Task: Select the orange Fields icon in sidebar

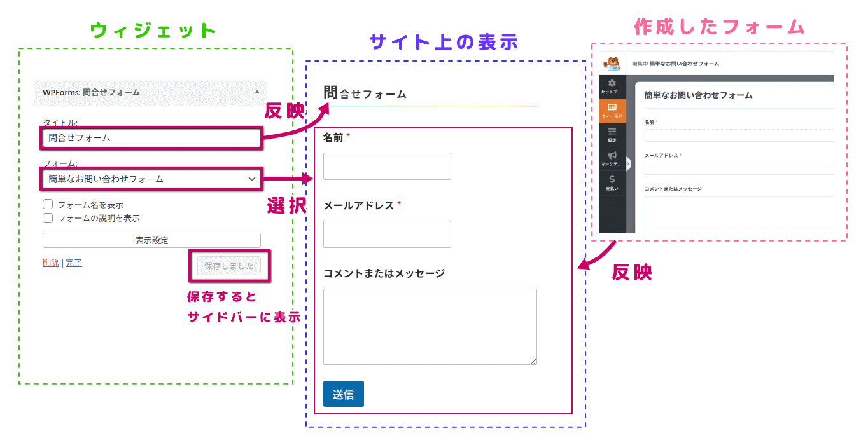Action: [x=612, y=111]
